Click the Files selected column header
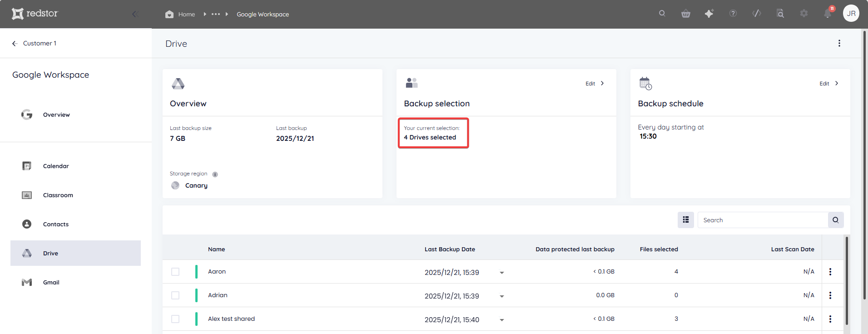 (659, 249)
